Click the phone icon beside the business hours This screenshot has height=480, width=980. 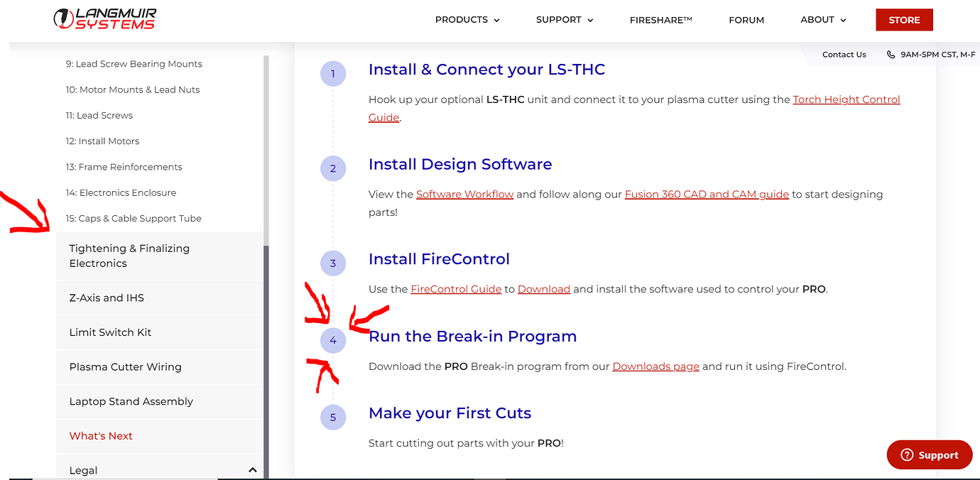891,54
